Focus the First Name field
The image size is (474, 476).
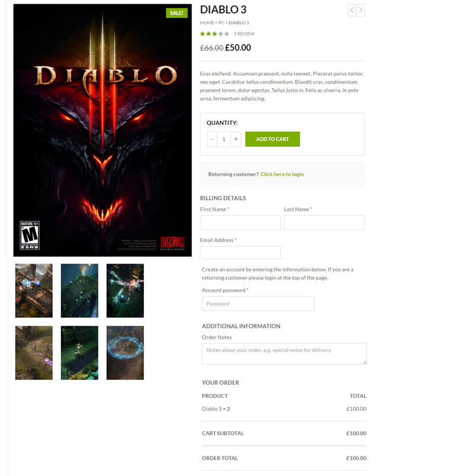click(241, 223)
